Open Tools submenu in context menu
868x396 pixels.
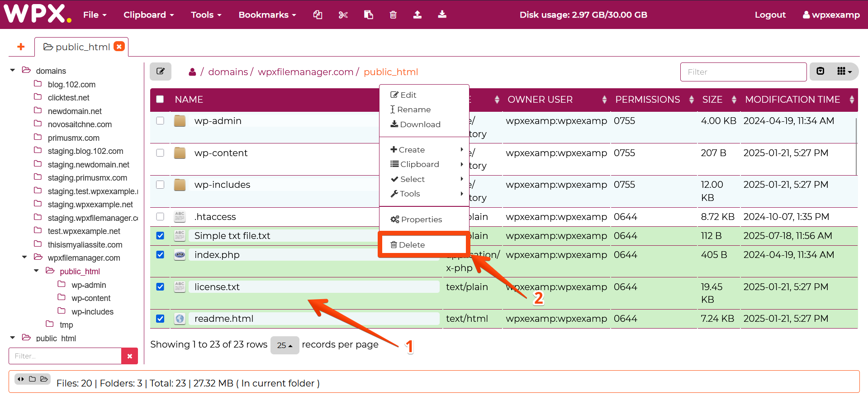coord(424,194)
